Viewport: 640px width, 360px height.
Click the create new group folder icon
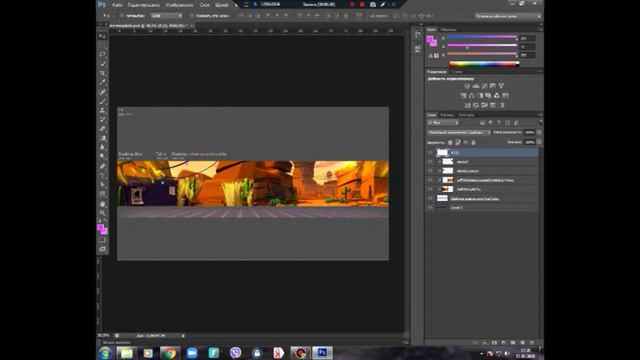513,342
